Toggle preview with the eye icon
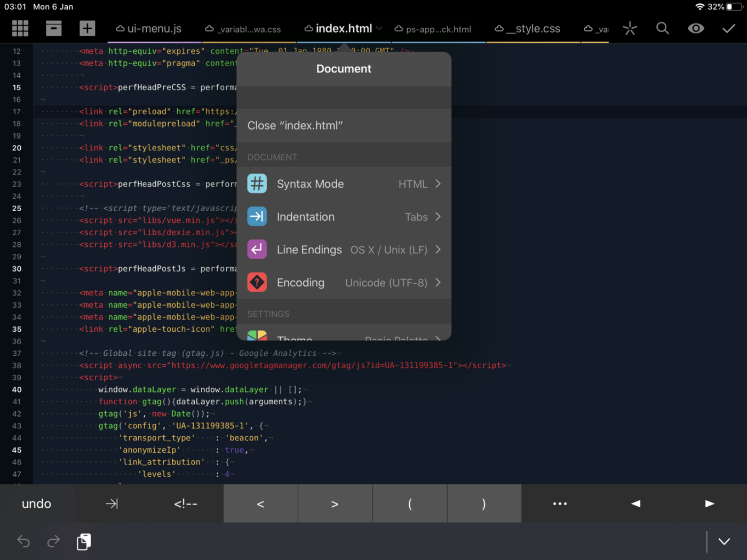The height and width of the screenshot is (560, 747). point(696,28)
